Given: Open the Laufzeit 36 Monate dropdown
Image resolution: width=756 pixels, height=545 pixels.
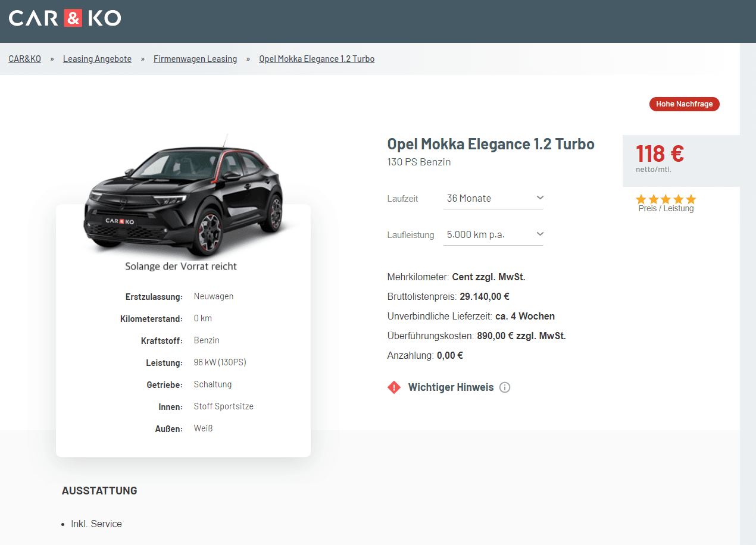Looking at the screenshot, I should pos(493,198).
